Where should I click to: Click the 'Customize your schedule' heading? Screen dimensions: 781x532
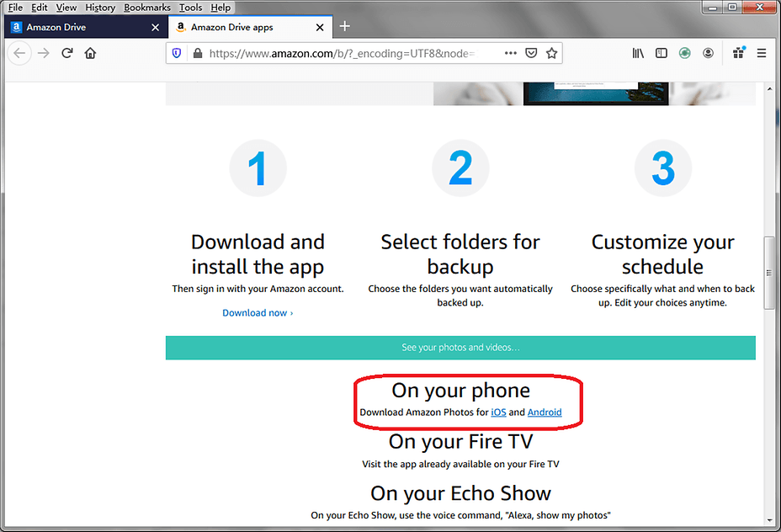click(663, 254)
